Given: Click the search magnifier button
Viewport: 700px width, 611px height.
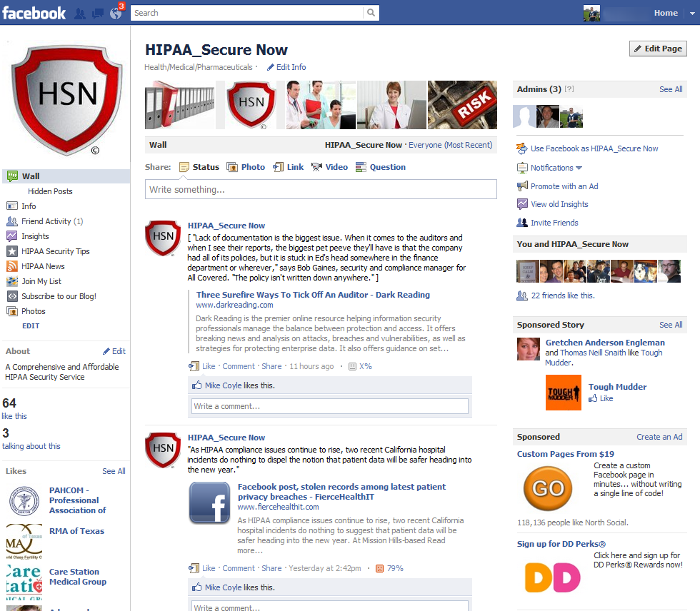Looking at the screenshot, I should (371, 13).
